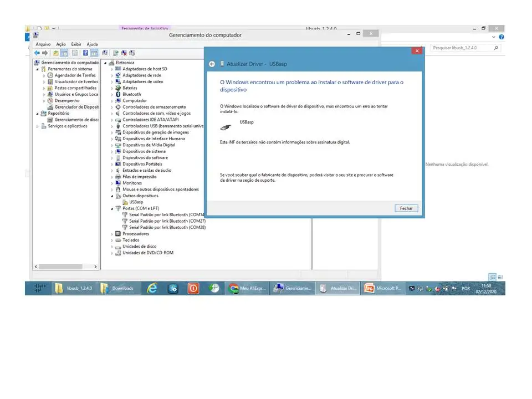Open Explorer help blue question mark icon
This screenshot has width=532, height=399.
coord(502,37)
